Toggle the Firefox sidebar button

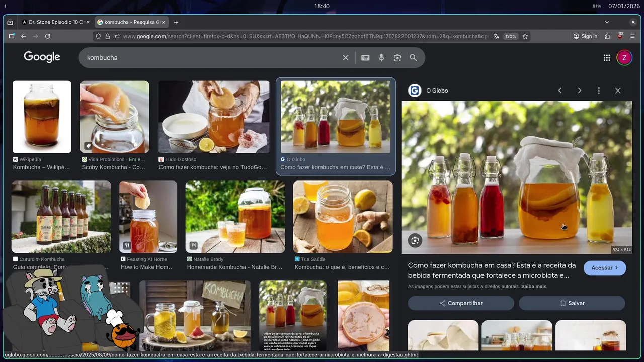click(12, 36)
